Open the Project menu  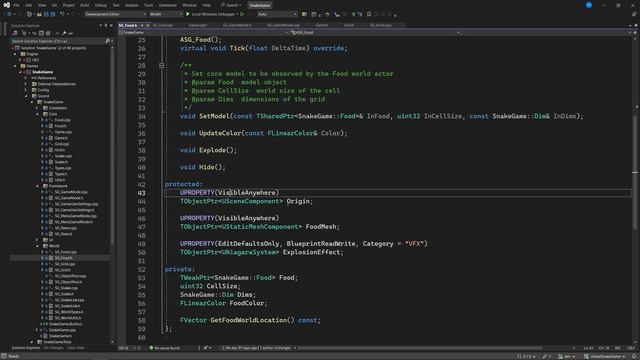click(x=69, y=5)
